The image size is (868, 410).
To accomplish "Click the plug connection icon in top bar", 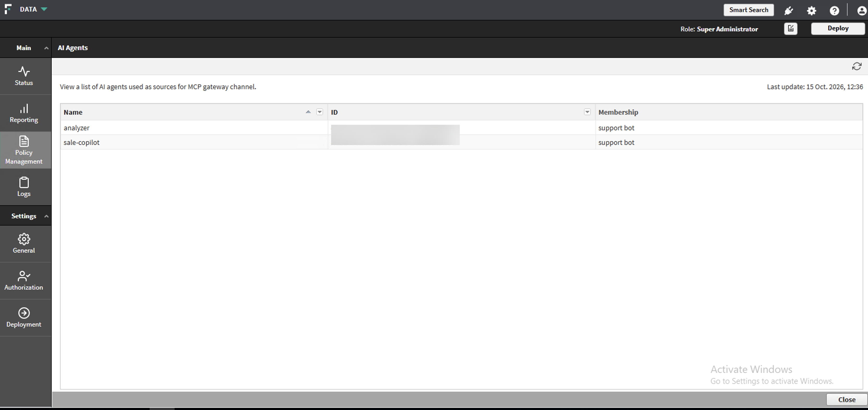I will point(789,11).
